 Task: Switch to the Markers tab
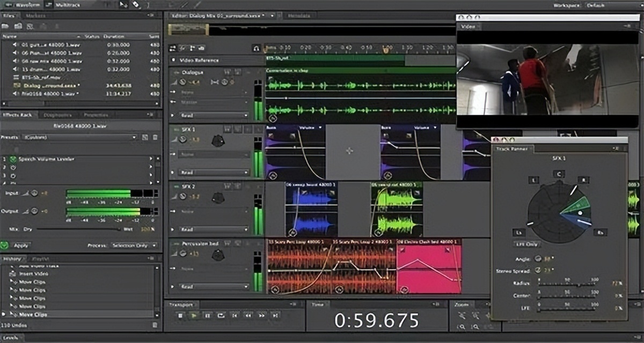pos(35,16)
